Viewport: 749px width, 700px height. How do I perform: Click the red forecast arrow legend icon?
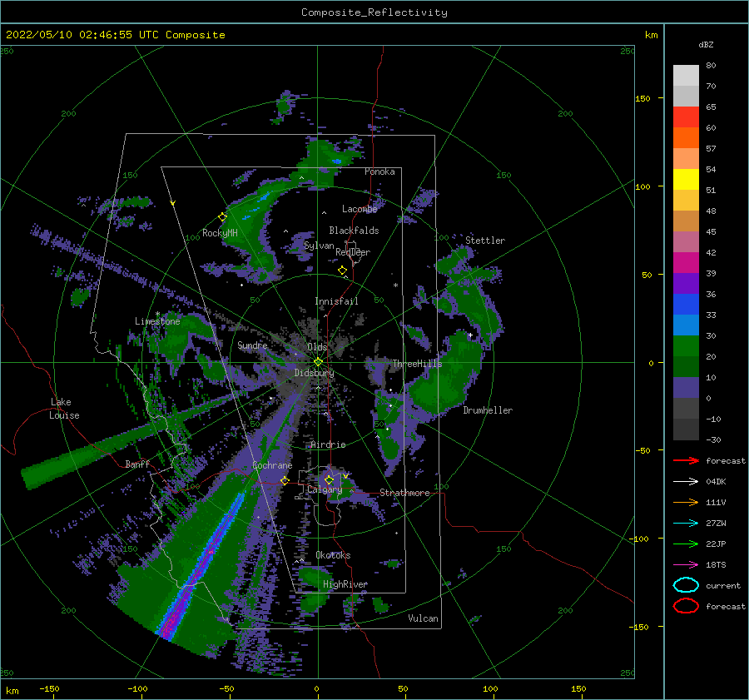pos(686,460)
